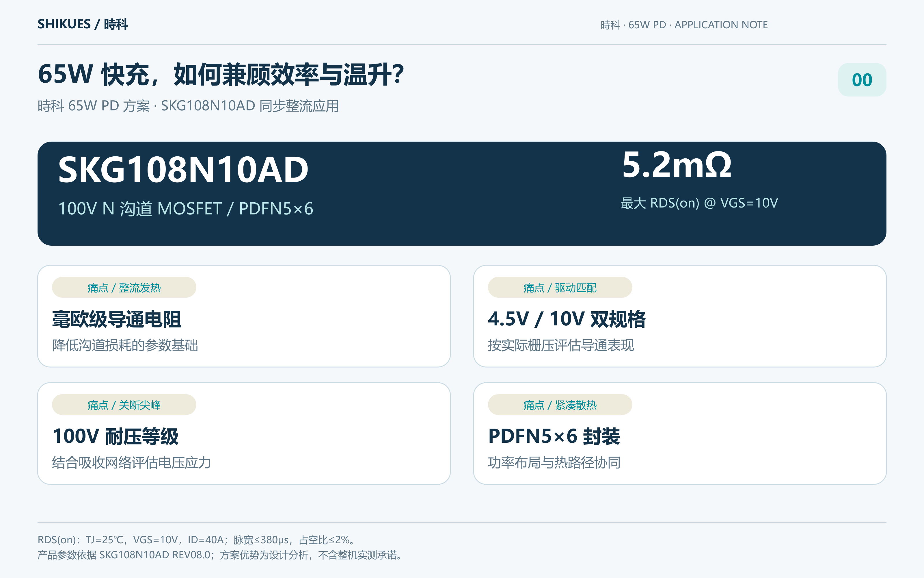Viewport: 924px width, 578px height.
Task: Click the 功率布局与热路径协同 description
Action: pos(554,463)
